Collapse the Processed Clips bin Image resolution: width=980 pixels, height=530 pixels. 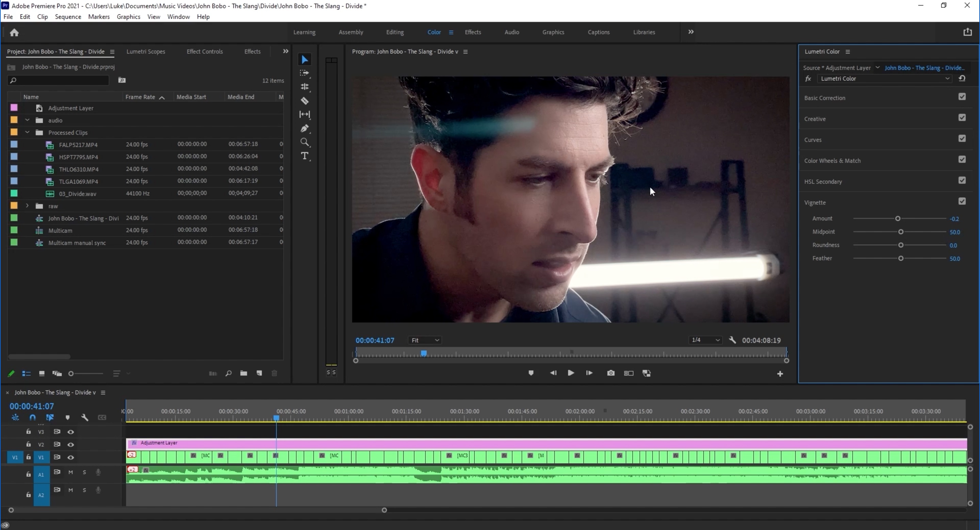[x=27, y=132]
